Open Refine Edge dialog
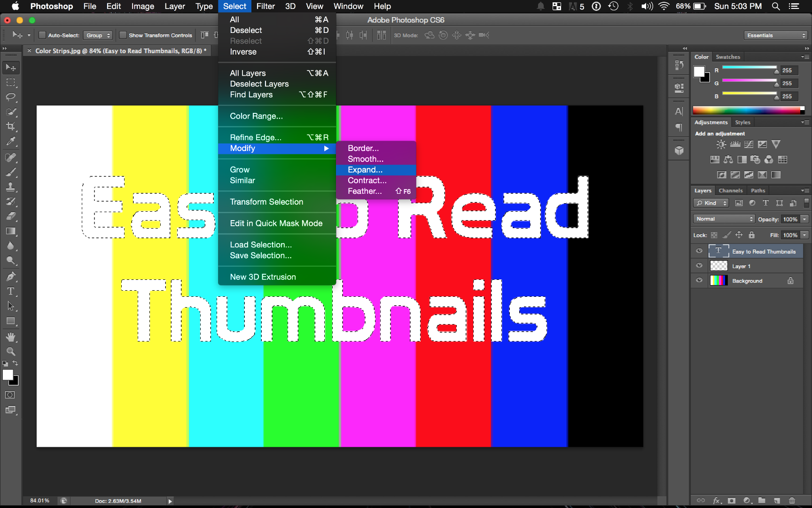The height and width of the screenshot is (508, 812). pyautogui.click(x=255, y=137)
